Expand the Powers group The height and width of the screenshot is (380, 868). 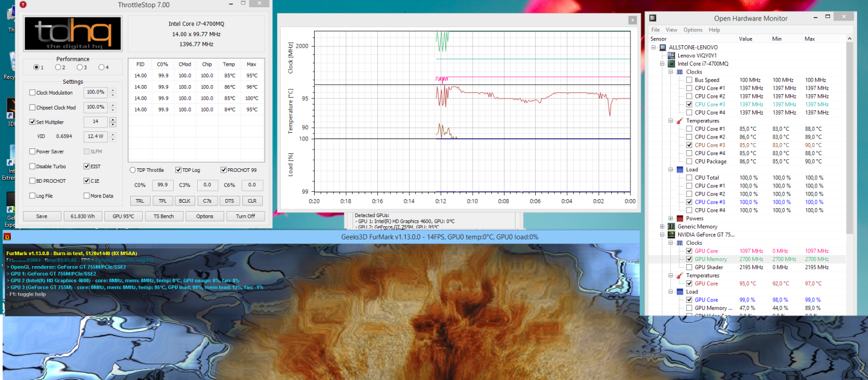click(671, 218)
